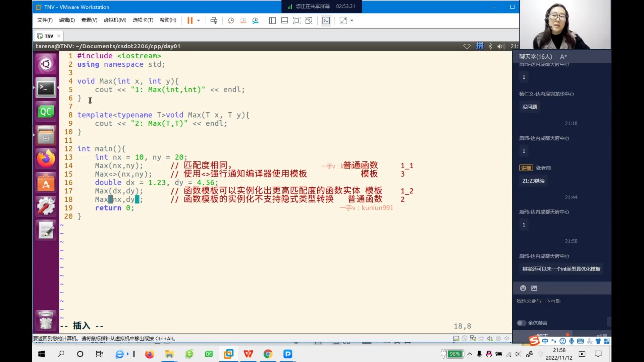Open the power options dropdown arrow

click(199, 20)
